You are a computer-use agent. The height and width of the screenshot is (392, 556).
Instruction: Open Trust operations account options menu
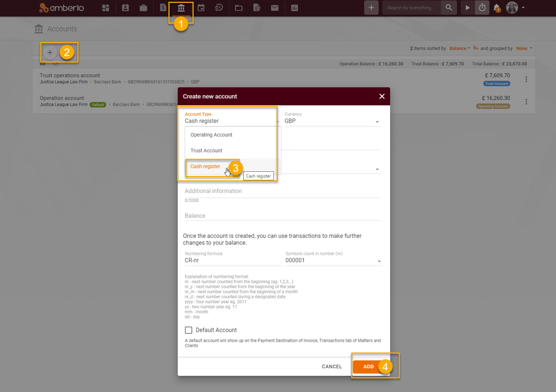point(526,79)
